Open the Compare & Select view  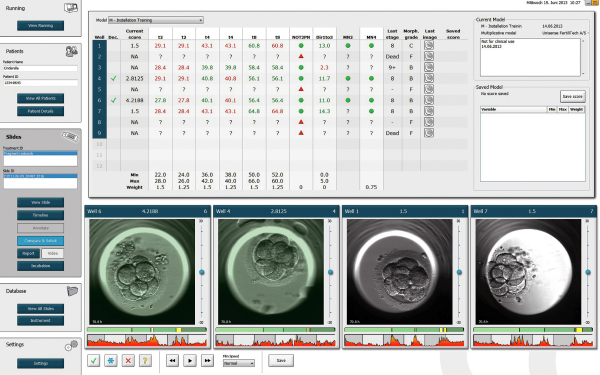41,241
